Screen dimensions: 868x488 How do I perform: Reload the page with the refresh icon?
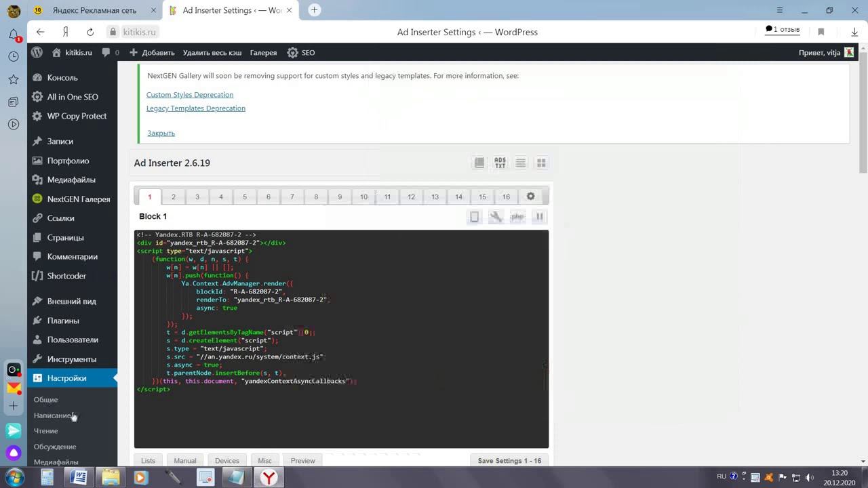(x=90, y=32)
